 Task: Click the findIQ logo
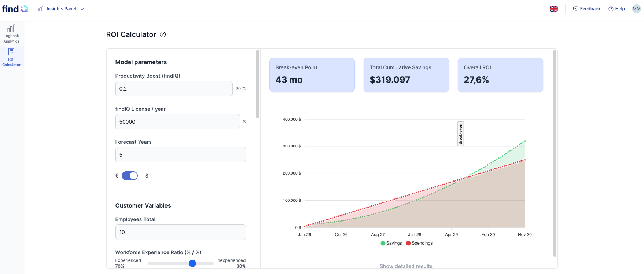(x=15, y=9)
